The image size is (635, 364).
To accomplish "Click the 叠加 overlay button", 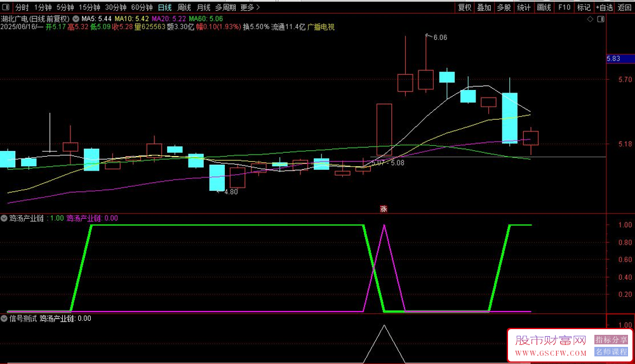I will (484, 7).
